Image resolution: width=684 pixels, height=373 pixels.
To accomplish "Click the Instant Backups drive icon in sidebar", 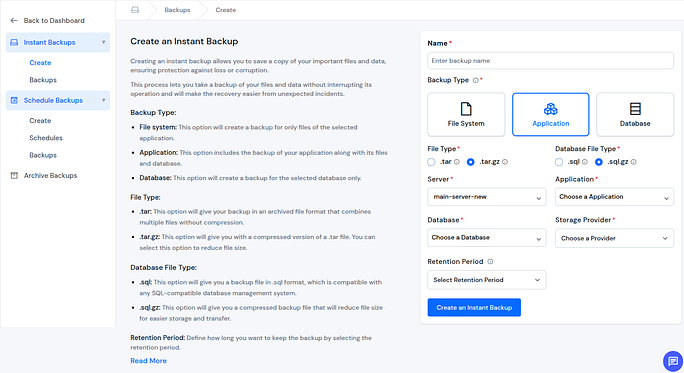I will [14, 42].
